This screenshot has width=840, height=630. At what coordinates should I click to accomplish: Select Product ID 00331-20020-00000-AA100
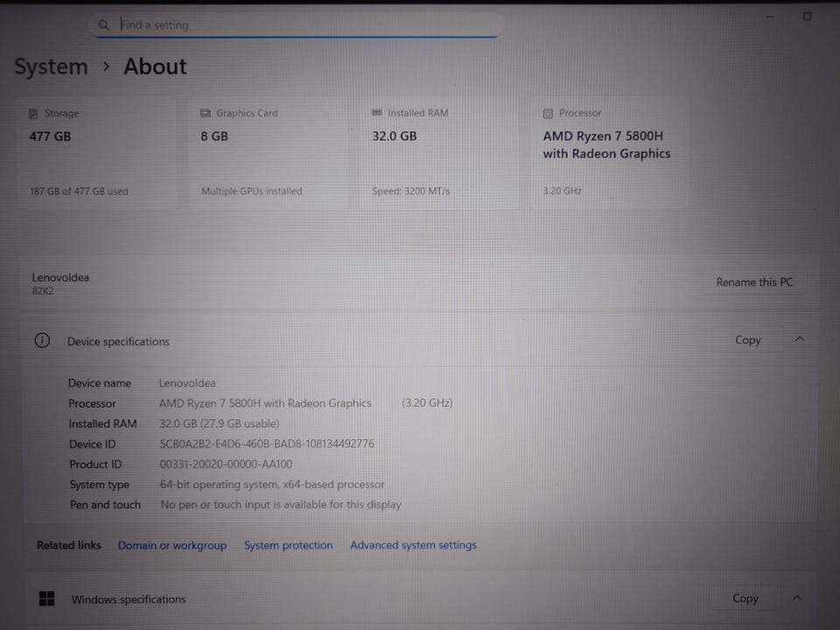tap(226, 464)
